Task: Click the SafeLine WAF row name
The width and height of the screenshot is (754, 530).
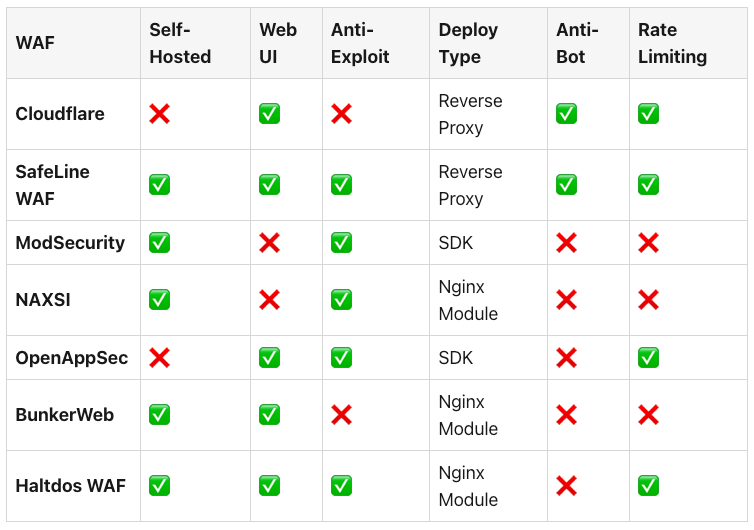Action: [52, 185]
